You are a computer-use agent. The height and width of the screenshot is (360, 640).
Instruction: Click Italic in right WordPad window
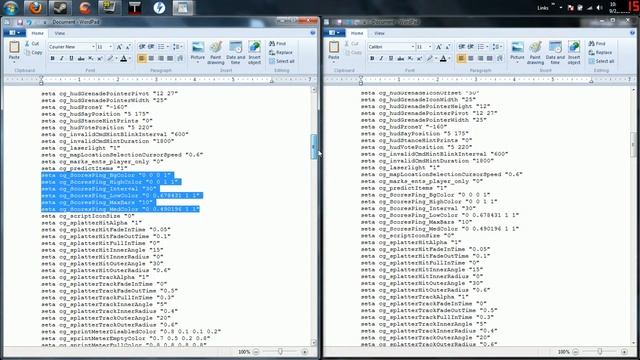tap(381, 59)
